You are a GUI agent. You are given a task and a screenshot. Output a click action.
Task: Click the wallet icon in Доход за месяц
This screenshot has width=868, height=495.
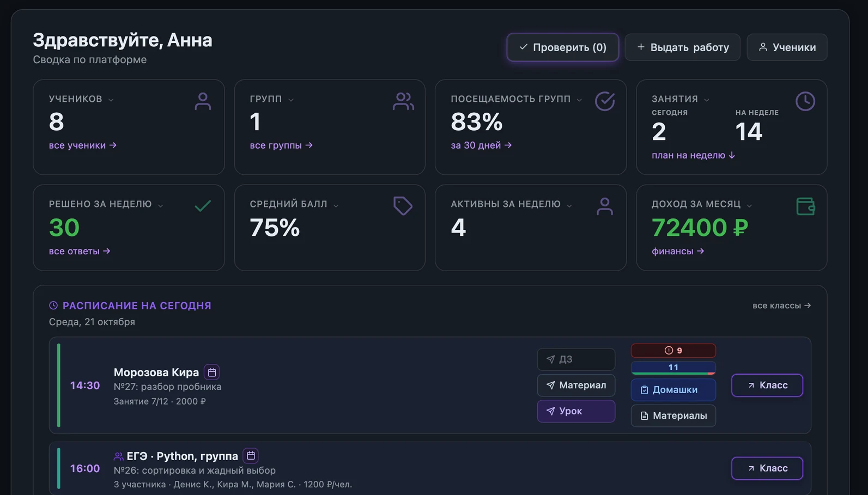pyautogui.click(x=805, y=206)
